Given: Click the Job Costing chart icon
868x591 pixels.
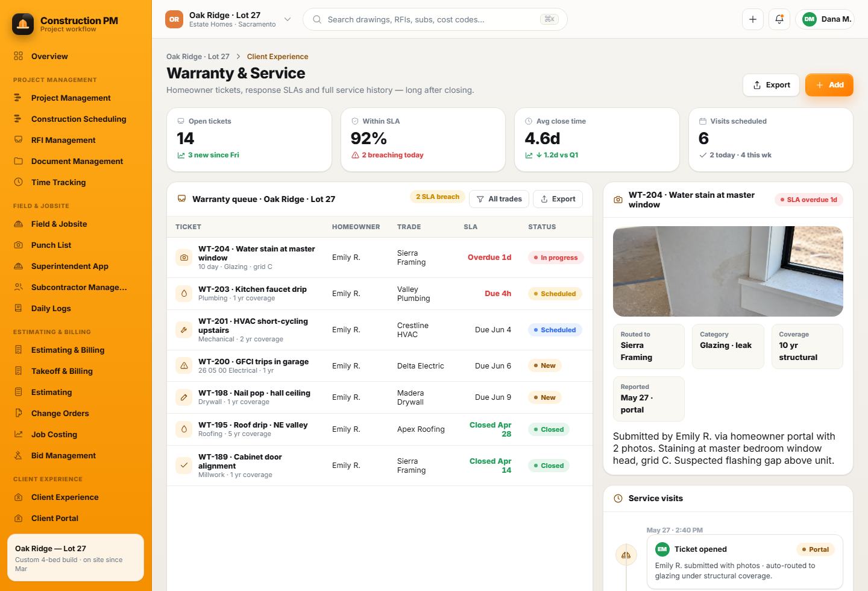Looking at the screenshot, I should tap(19, 434).
